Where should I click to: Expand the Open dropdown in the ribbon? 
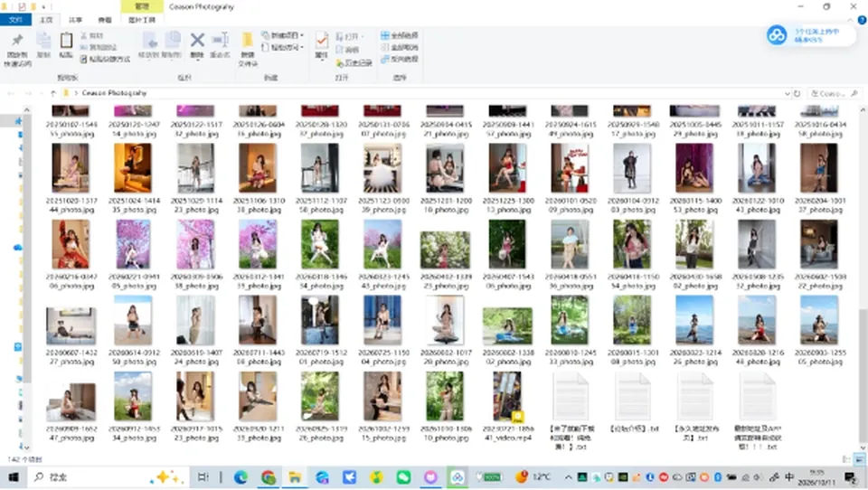point(363,36)
